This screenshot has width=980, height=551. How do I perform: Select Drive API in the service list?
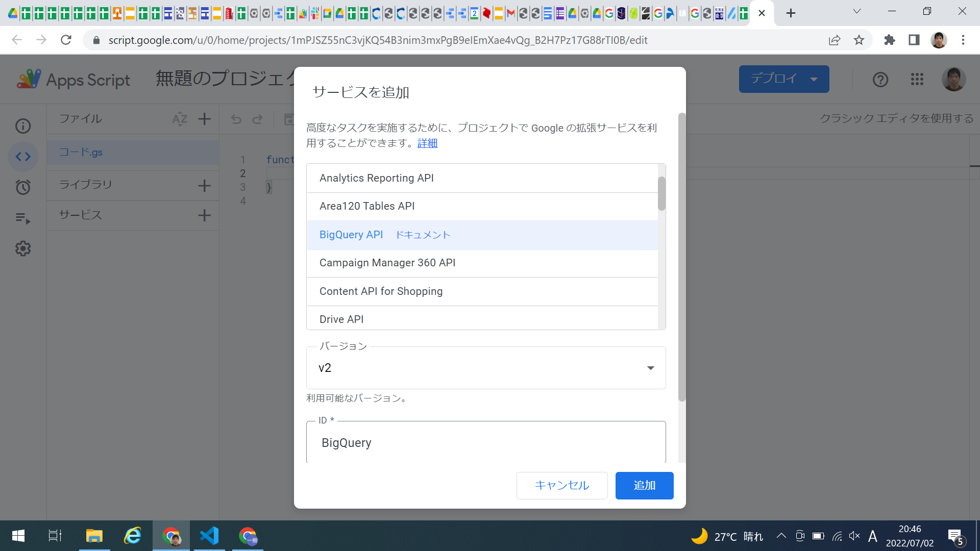pyautogui.click(x=482, y=319)
